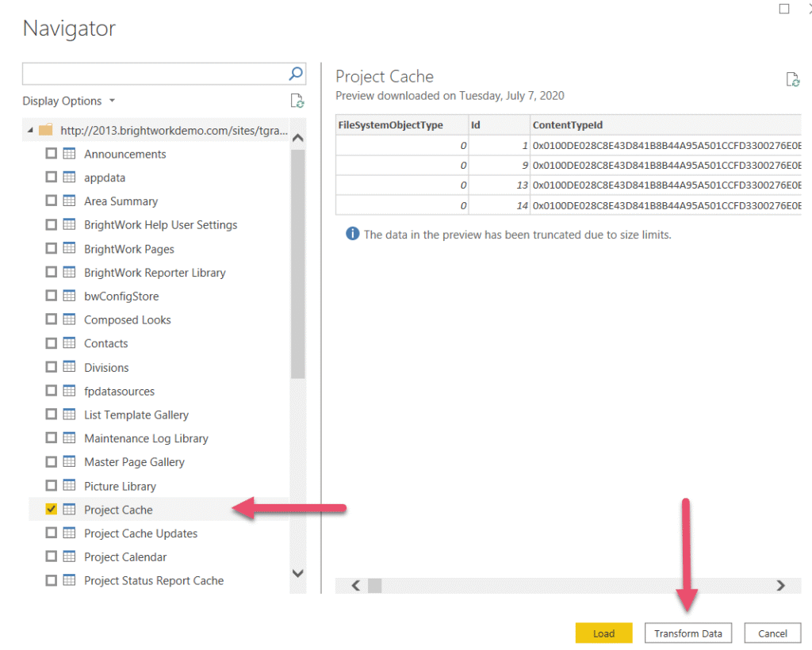Collapse the brightworkdemo site tree node
812x650 pixels.
(x=31, y=130)
